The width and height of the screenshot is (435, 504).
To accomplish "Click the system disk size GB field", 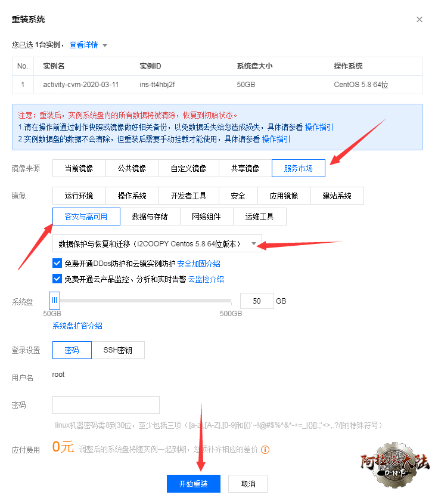I will pos(257,301).
